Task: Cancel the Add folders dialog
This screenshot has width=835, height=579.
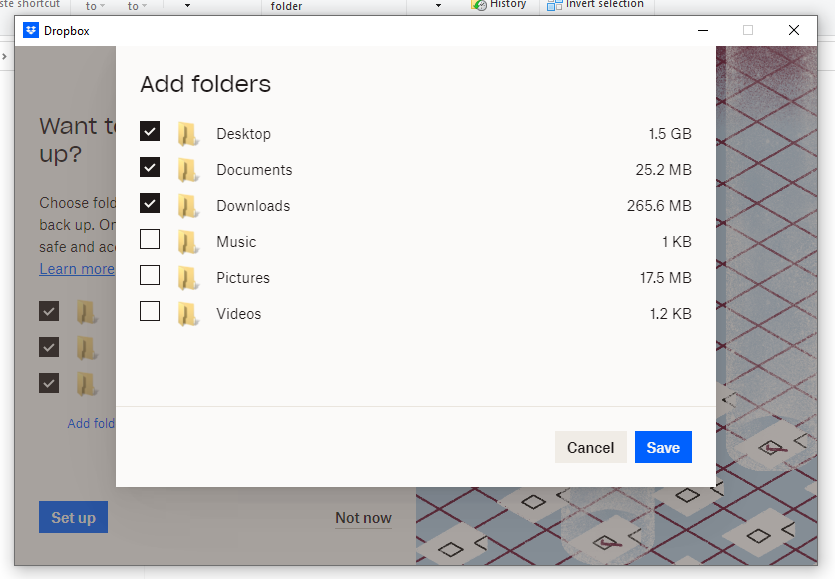Action: pos(590,447)
